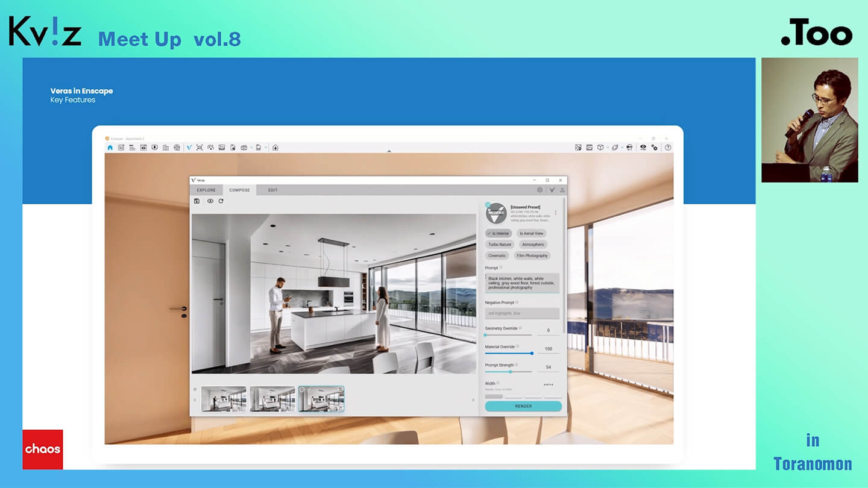
Task: Enable the Cinematic style chip
Action: point(497,255)
